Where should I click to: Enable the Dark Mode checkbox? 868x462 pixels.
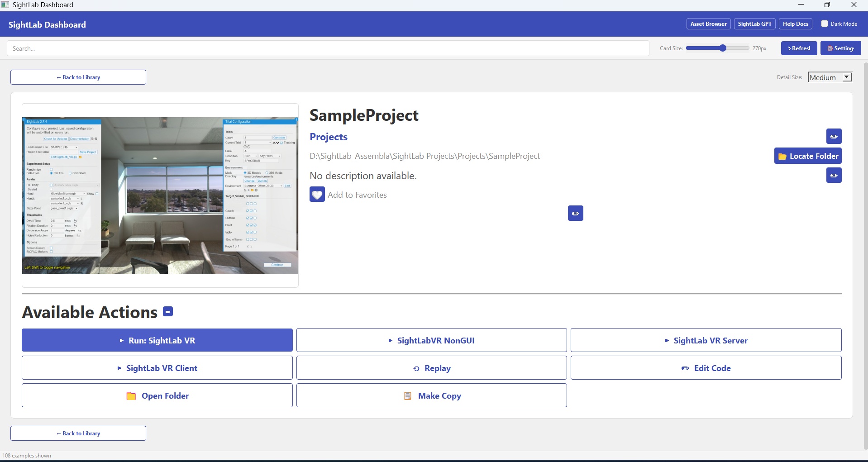pyautogui.click(x=825, y=24)
